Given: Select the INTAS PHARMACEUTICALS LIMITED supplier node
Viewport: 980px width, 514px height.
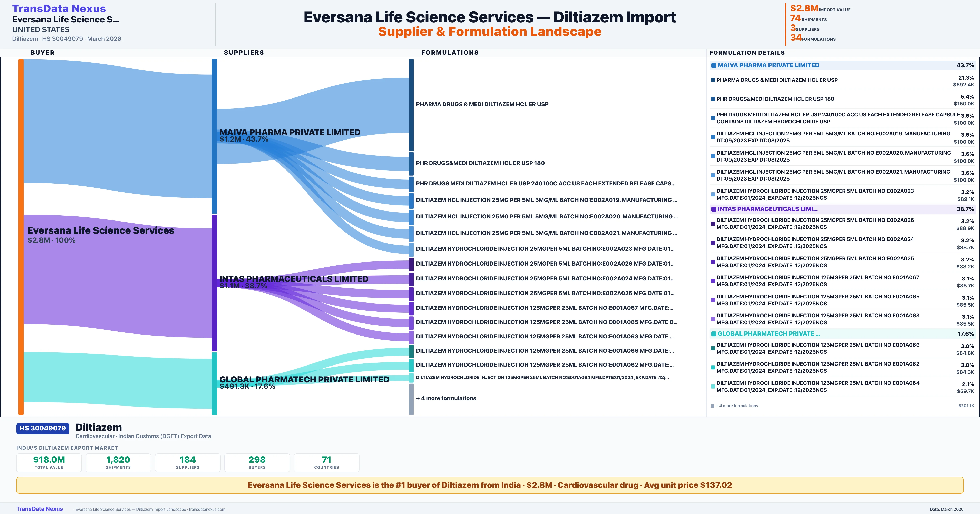Looking at the screenshot, I should tap(214, 282).
